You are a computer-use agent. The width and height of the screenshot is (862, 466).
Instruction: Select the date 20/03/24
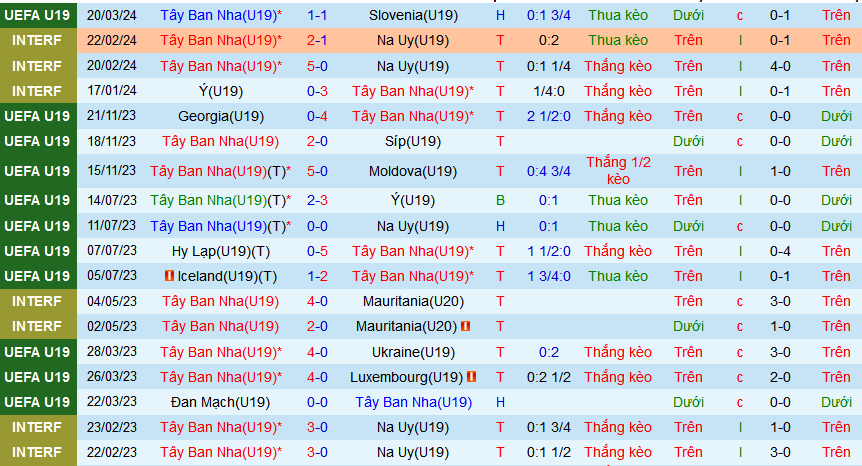pos(112,15)
